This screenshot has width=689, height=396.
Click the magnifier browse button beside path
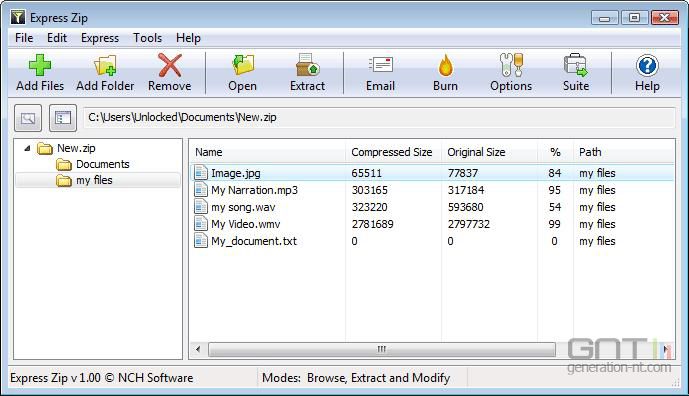28,118
